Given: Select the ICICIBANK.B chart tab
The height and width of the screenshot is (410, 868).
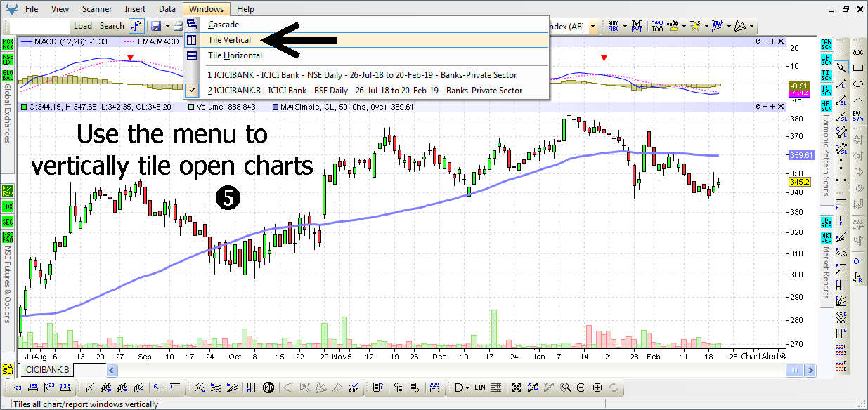Looking at the screenshot, I should point(47,370).
